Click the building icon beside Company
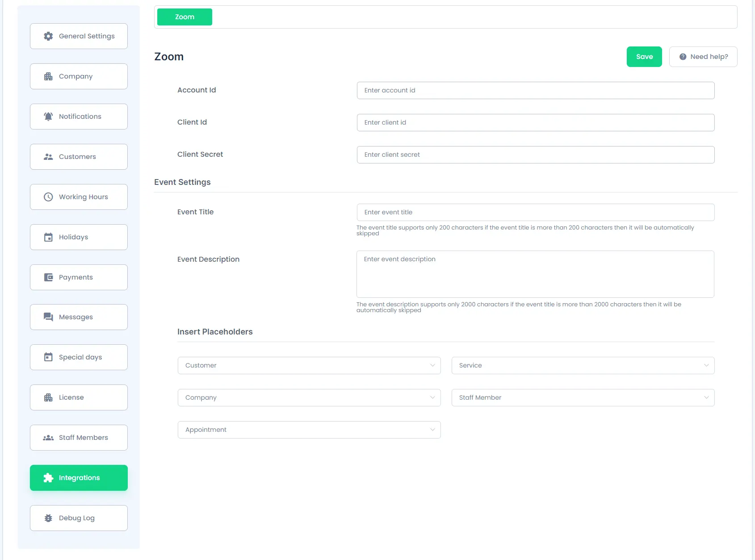755x560 pixels. click(48, 76)
